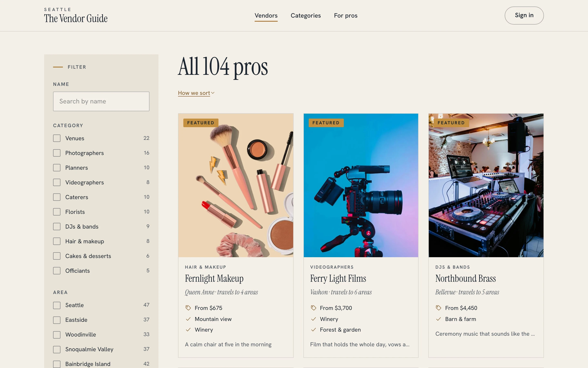Tick the Venues category checkbox
Screen dimensions: 588x368
pos(57,138)
